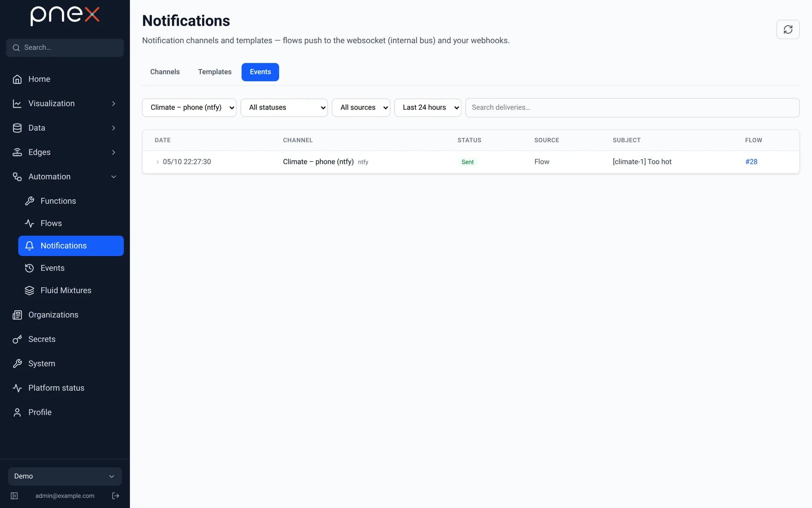
Task: Open the Profile user icon
Action: tap(17, 412)
